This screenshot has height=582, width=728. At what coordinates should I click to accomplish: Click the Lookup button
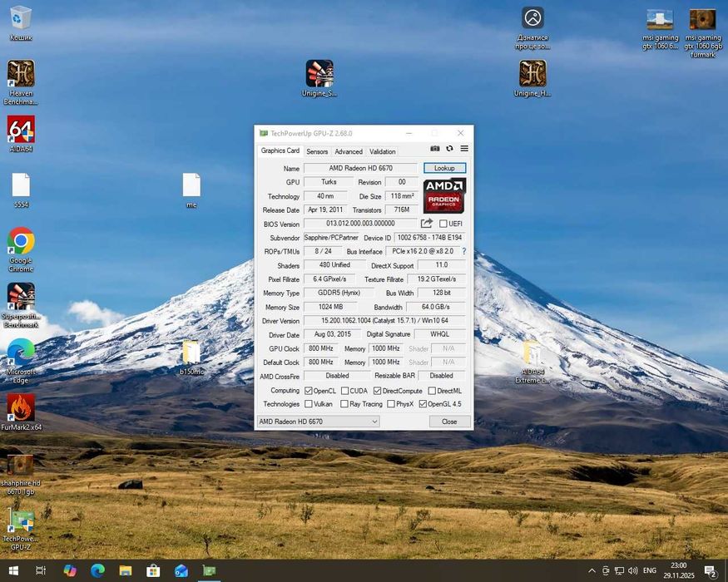coord(444,168)
